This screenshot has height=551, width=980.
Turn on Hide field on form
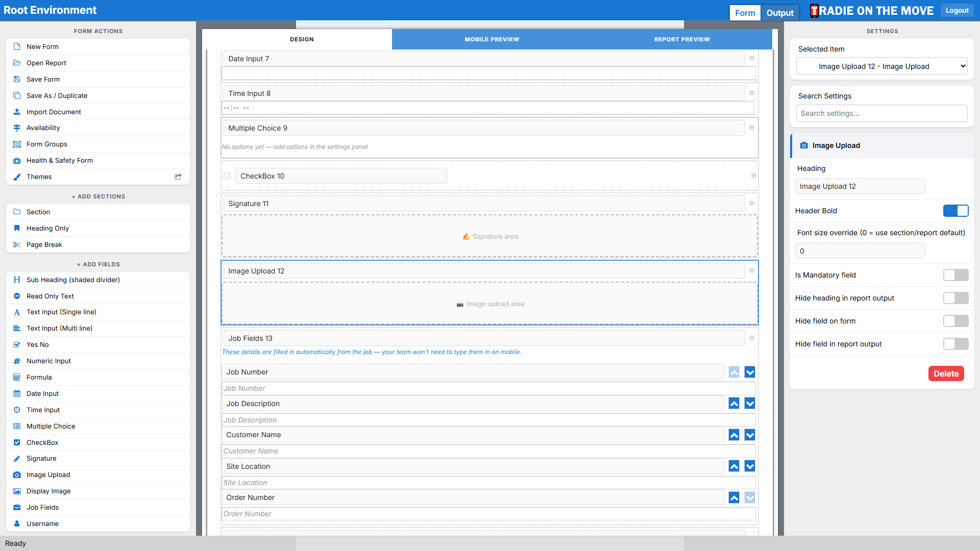956,321
